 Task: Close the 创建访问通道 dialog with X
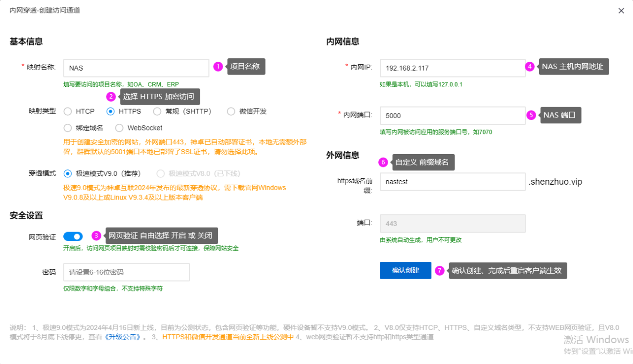click(621, 11)
